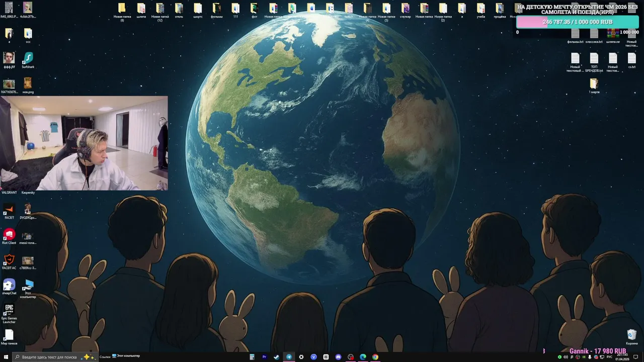The width and height of the screenshot is (644, 362).
Task: Click the taskbar search text field
Action: click(54, 357)
